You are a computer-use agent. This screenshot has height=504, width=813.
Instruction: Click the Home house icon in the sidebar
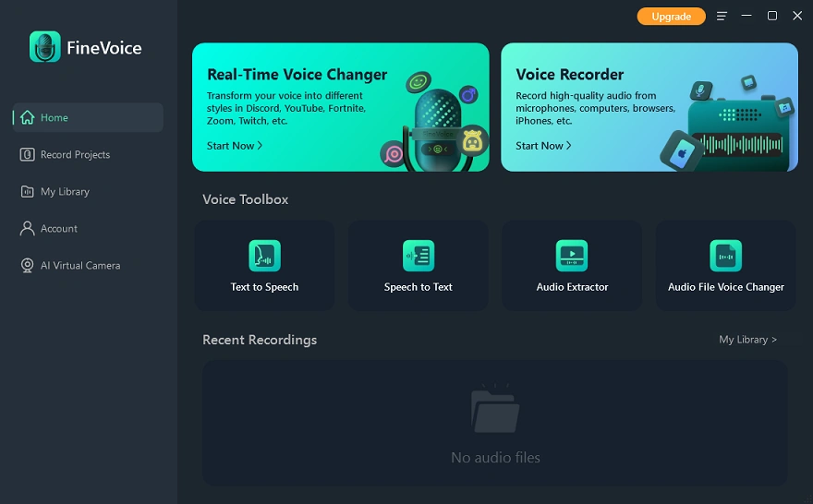27,117
